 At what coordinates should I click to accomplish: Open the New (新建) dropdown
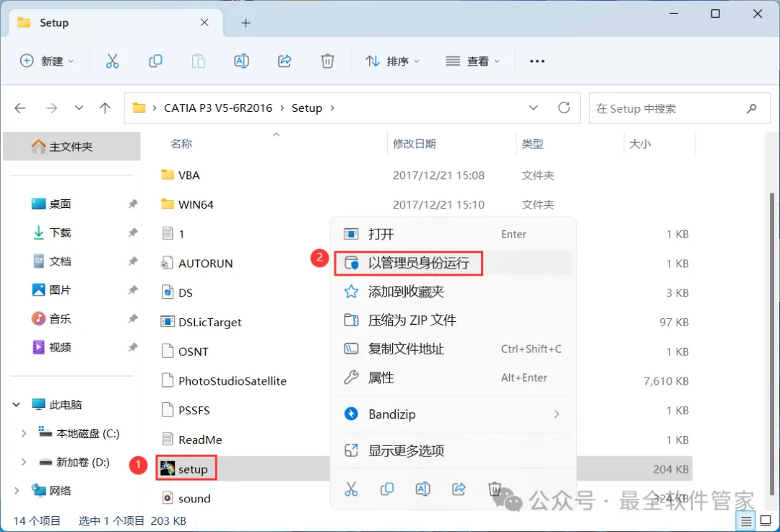pyautogui.click(x=47, y=61)
